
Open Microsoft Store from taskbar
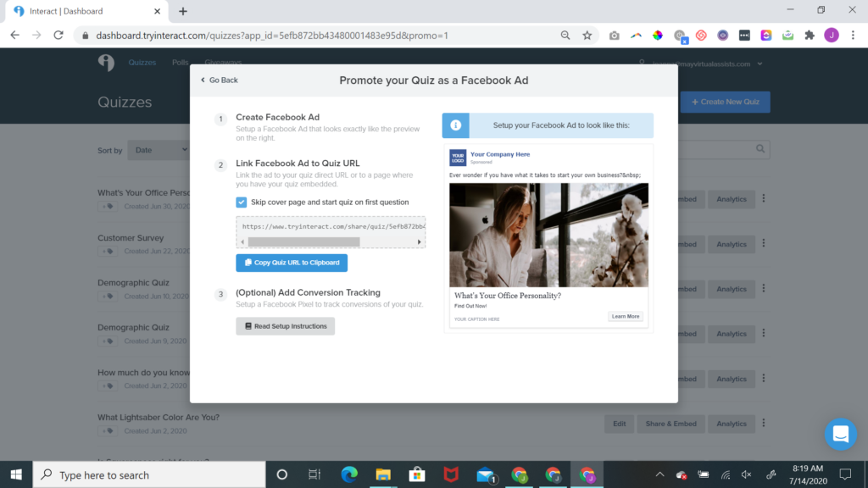(417, 474)
